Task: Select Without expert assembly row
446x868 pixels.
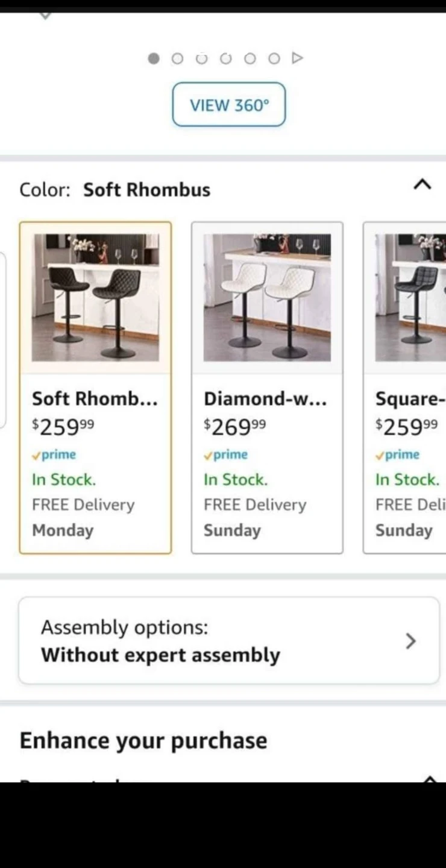Action: tap(229, 640)
